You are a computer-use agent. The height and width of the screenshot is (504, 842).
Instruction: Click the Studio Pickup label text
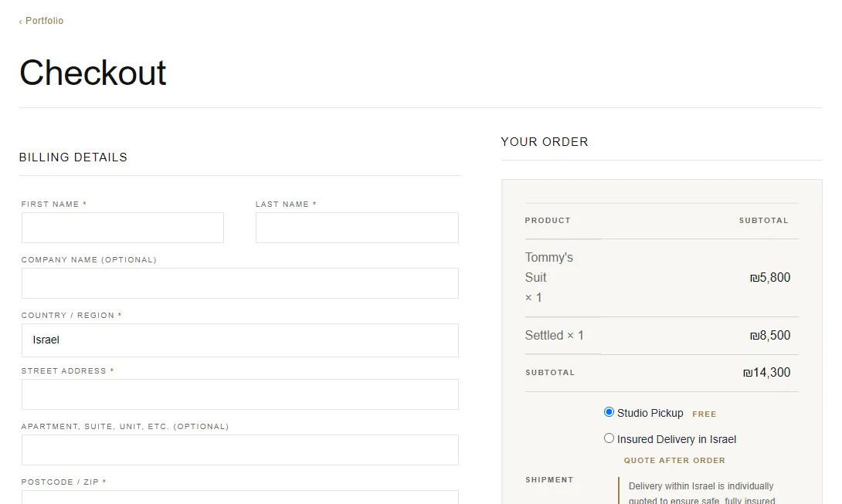(650, 413)
